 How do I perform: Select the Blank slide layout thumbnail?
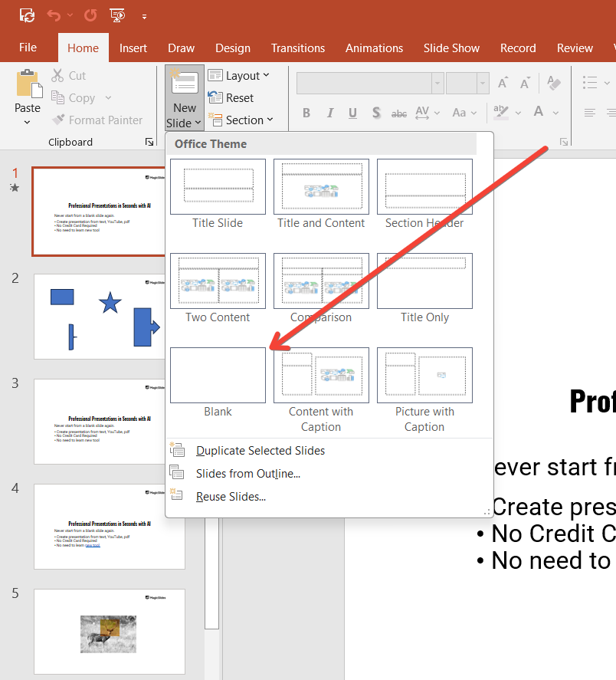[x=218, y=375]
